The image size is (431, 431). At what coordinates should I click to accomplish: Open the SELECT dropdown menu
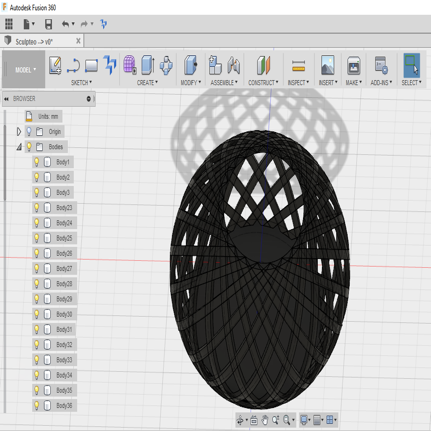[x=411, y=82]
